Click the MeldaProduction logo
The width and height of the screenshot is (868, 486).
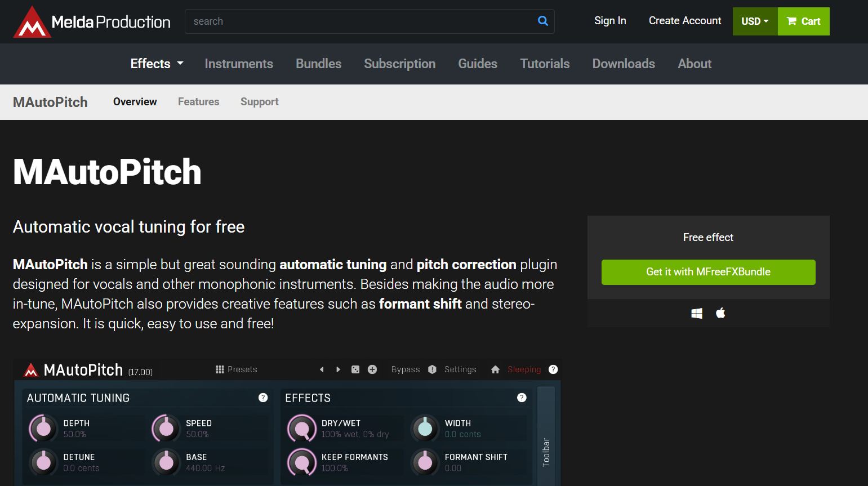coord(92,22)
